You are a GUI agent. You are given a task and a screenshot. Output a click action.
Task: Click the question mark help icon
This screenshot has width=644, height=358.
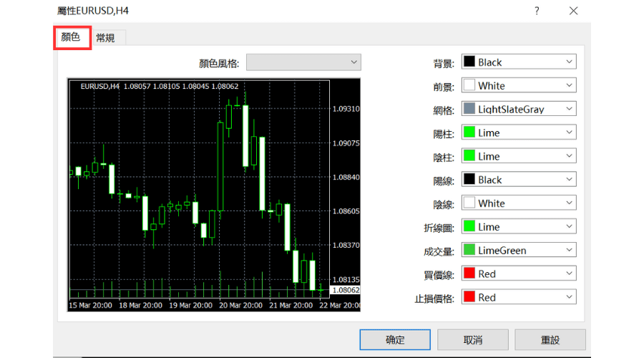pyautogui.click(x=537, y=11)
